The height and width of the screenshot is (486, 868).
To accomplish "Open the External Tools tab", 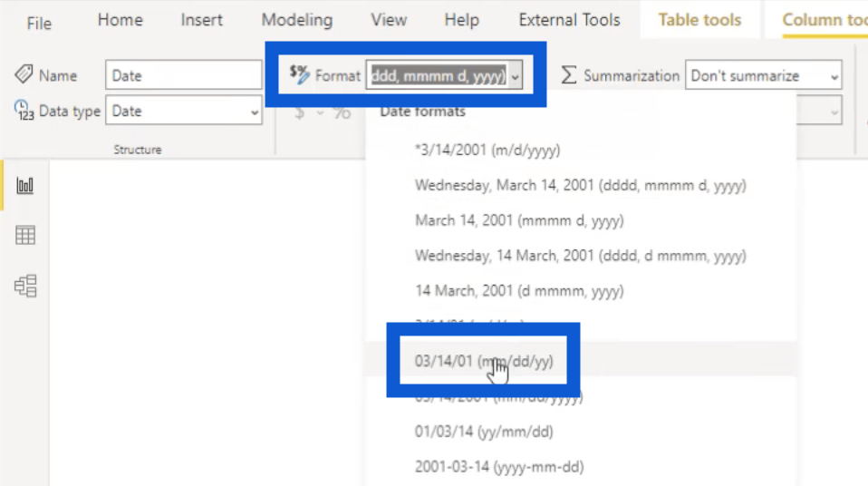I will (x=569, y=20).
